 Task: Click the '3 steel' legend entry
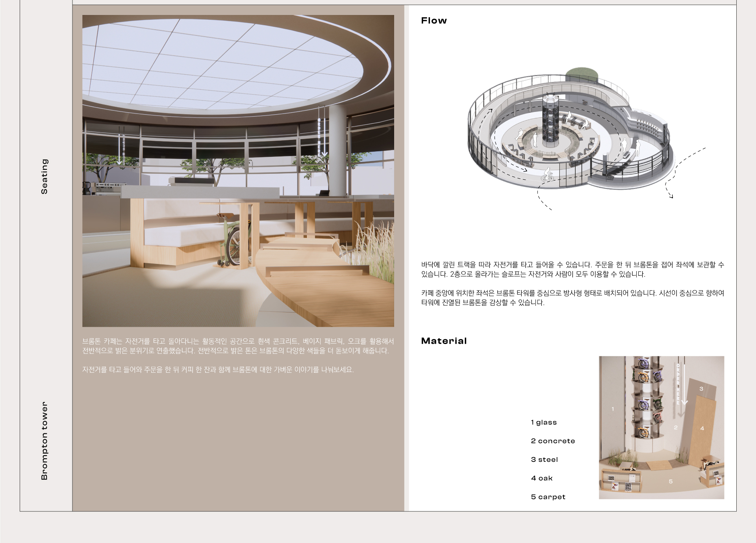544,459
